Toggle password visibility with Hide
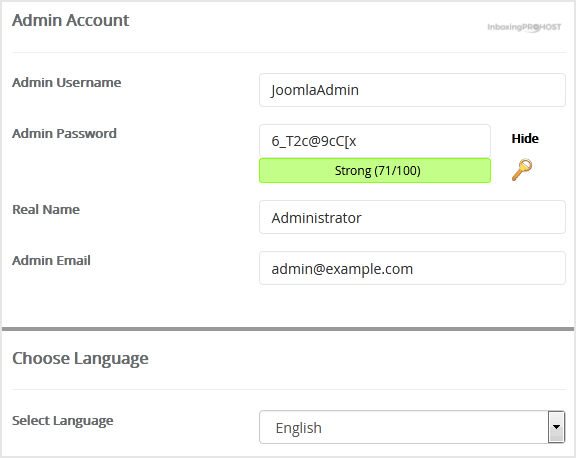This screenshot has height=458, width=576. (525, 138)
